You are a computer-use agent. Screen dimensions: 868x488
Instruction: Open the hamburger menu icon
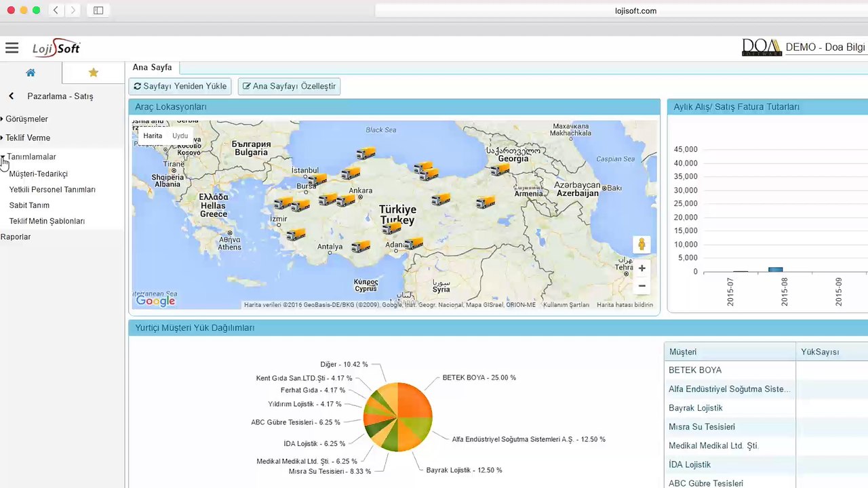click(x=12, y=47)
